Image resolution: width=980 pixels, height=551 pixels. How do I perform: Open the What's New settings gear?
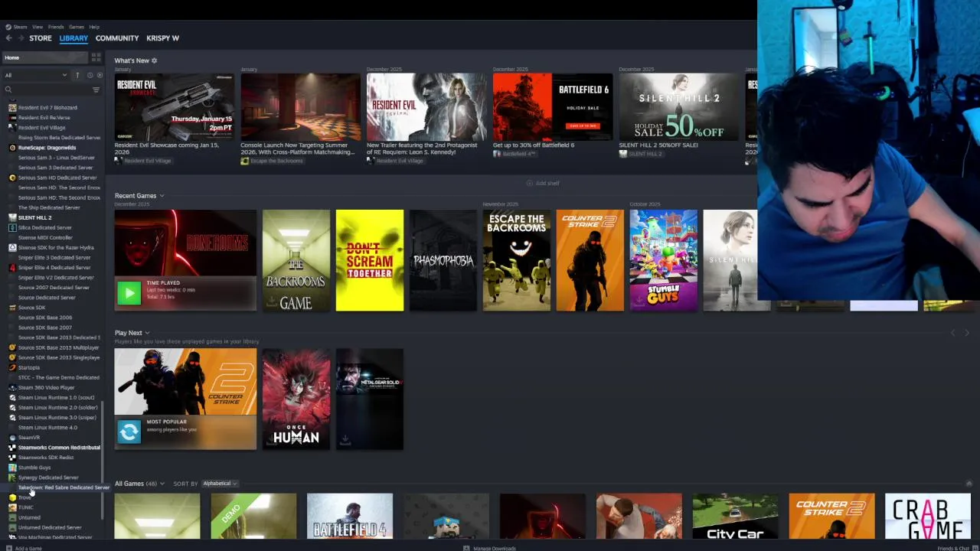[154, 60]
